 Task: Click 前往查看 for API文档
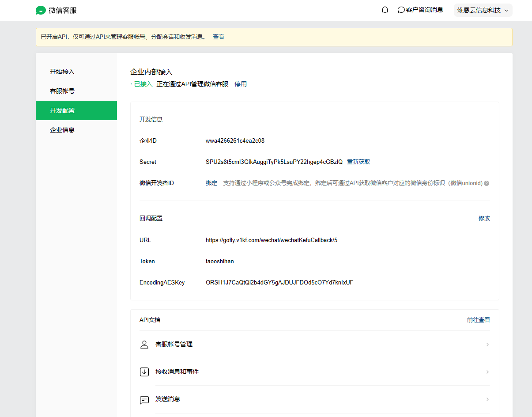pyautogui.click(x=479, y=320)
